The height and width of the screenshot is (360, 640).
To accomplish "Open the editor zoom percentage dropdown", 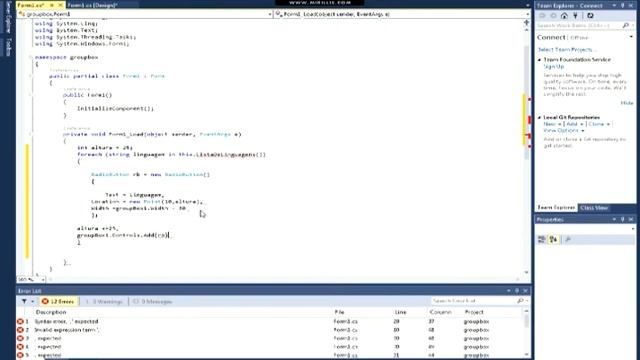I will (43, 280).
